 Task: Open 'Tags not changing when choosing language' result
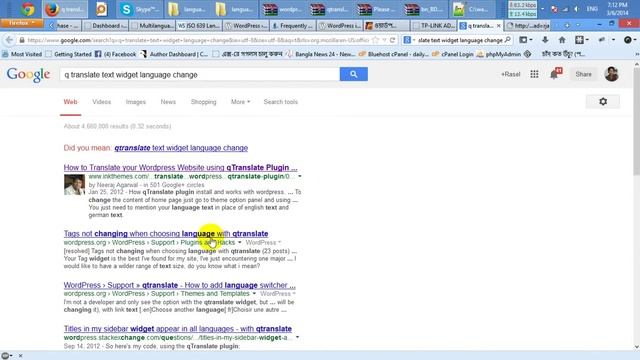click(x=166, y=233)
